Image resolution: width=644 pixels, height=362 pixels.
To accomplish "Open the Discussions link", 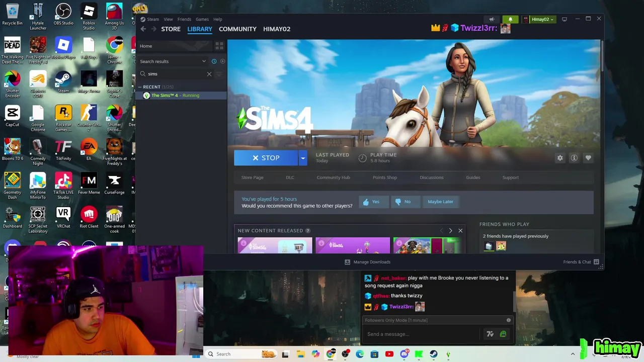I will 431,177.
